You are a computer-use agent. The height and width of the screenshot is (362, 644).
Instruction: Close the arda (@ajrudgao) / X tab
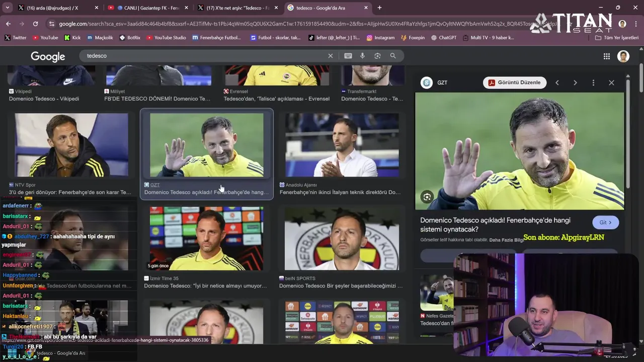click(x=97, y=8)
